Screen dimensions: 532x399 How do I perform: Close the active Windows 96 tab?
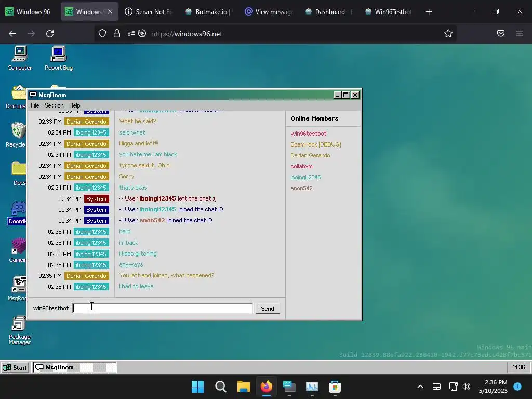110,11
